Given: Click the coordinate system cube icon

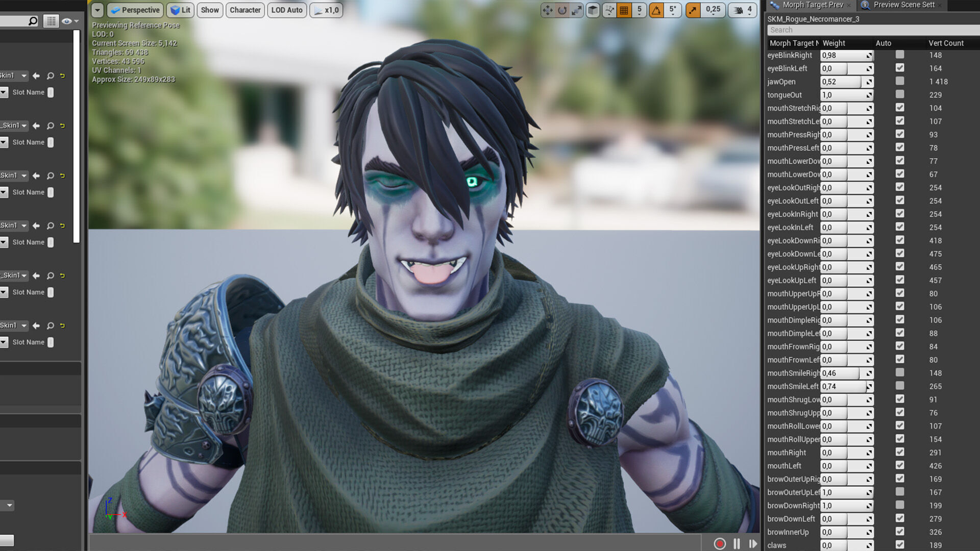Looking at the screenshot, I should pos(593,10).
